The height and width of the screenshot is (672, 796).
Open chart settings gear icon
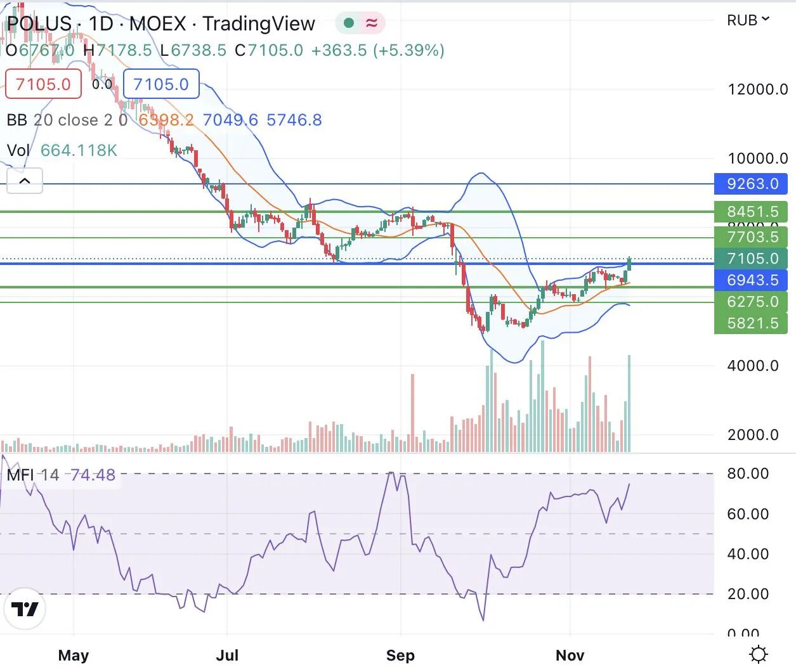(x=758, y=654)
